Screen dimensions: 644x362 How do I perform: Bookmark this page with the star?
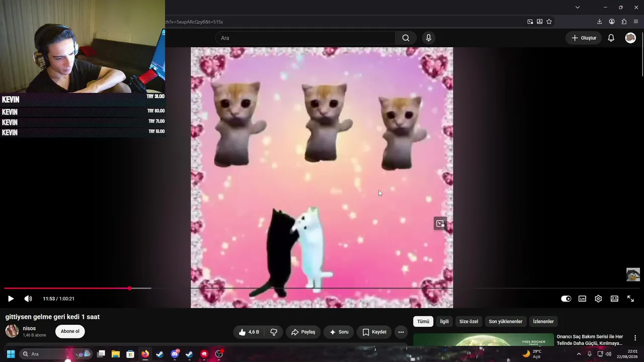(549, 22)
